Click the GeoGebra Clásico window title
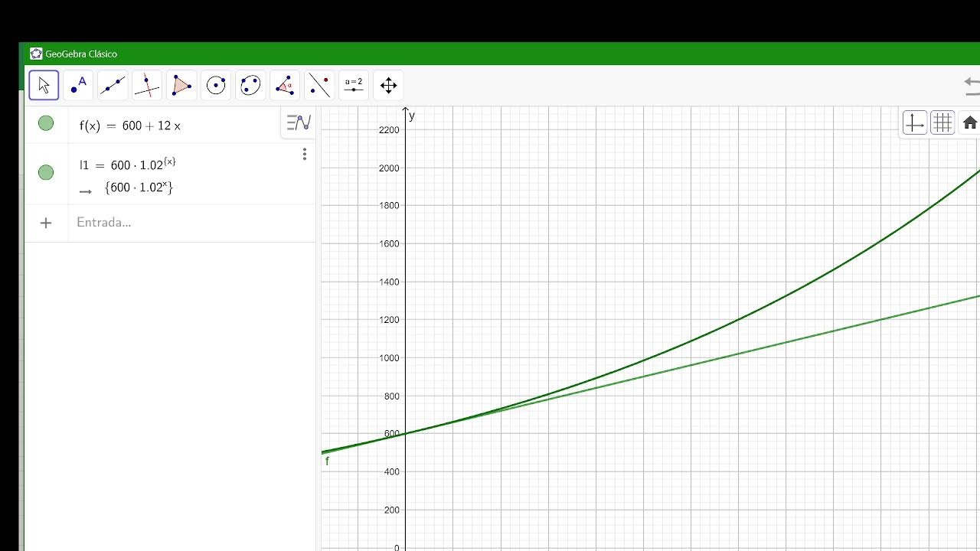The image size is (980, 551). [x=81, y=54]
